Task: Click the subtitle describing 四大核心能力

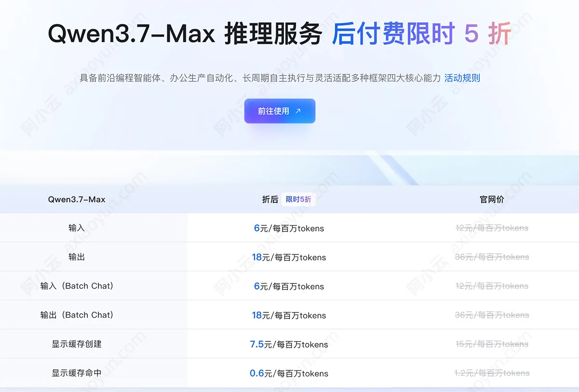Action: point(261,78)
